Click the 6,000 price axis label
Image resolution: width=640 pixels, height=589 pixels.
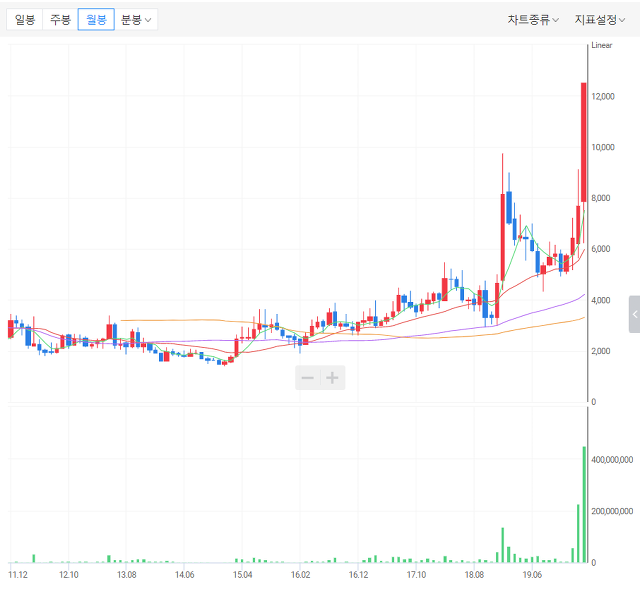(x=601, y=249)
